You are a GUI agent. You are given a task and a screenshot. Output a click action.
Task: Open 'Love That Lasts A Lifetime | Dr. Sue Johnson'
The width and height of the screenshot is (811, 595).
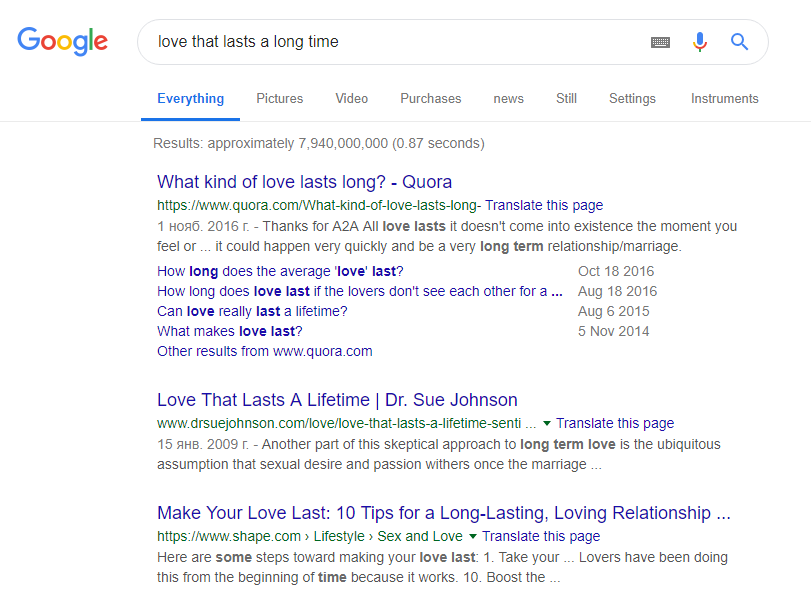point(337,400)
